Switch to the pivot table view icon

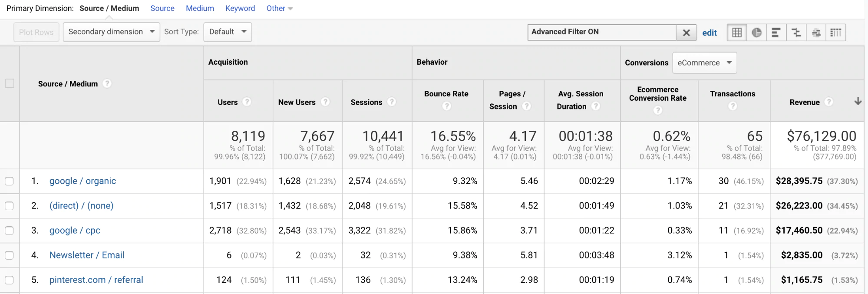pyautogui.click(x=836, y=33)
